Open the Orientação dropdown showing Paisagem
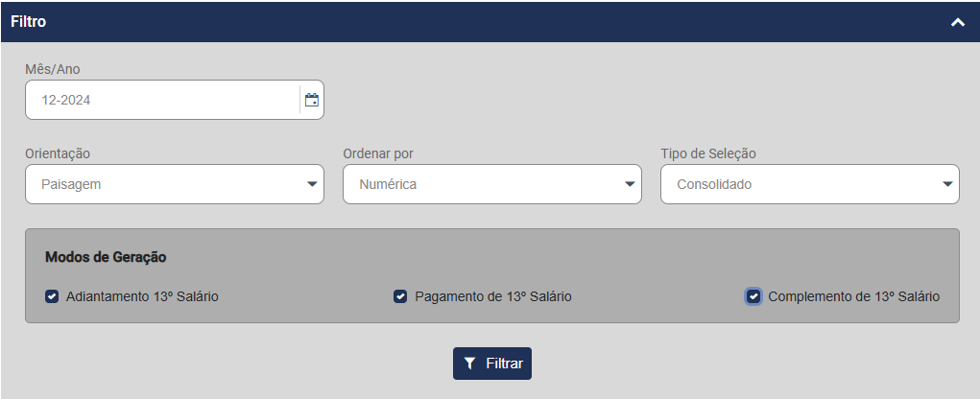 pos(163,184)
